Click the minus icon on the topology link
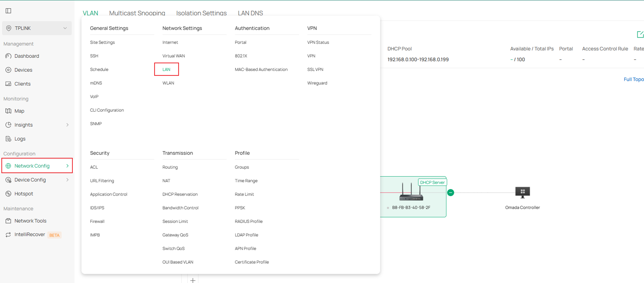The image size is (644, 283). click(x=450, y=192)
